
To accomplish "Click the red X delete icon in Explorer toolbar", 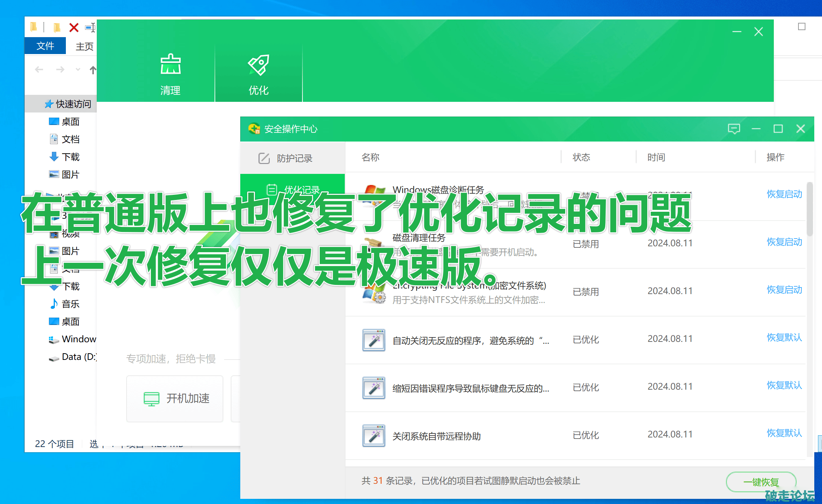I will [74, 28].
